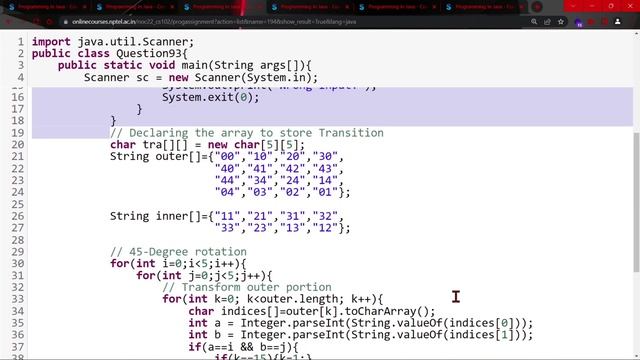
Task: Switch to the last Programming in Java tab
Action: tap(484, 7)
